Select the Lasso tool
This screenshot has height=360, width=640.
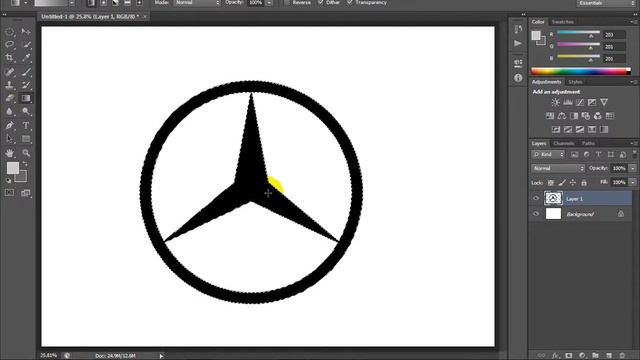pyautogui.click(x=9, y=44)
